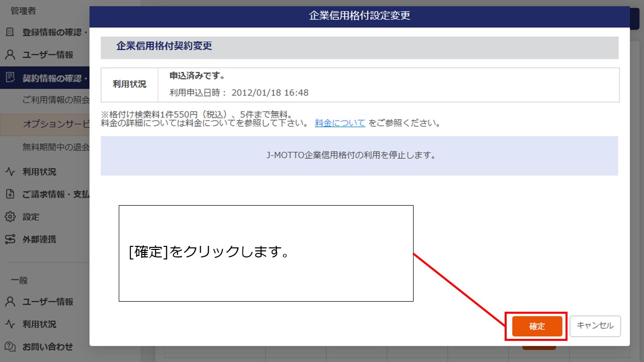The width and height of the screenshot is (644, 362).
Task: Click the headset icon beside お問い合わせ
Action: 10,346
